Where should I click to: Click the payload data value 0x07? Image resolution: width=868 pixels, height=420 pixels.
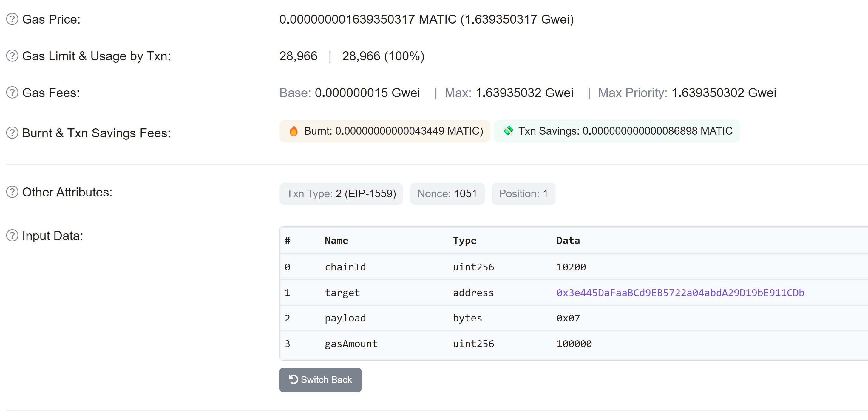click(x=568, y=318)
